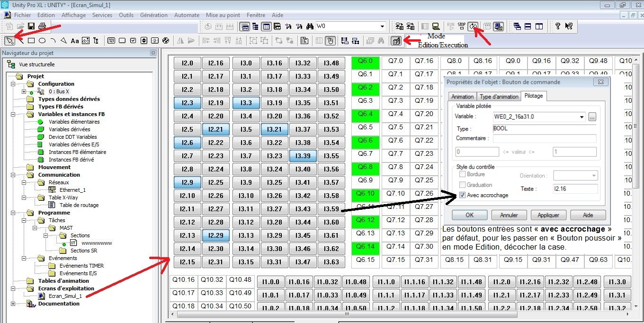Open the Variable dropdown list
The width and height of the screenshot is (644, 323).
pyautogui.click(x=581, y=117)
